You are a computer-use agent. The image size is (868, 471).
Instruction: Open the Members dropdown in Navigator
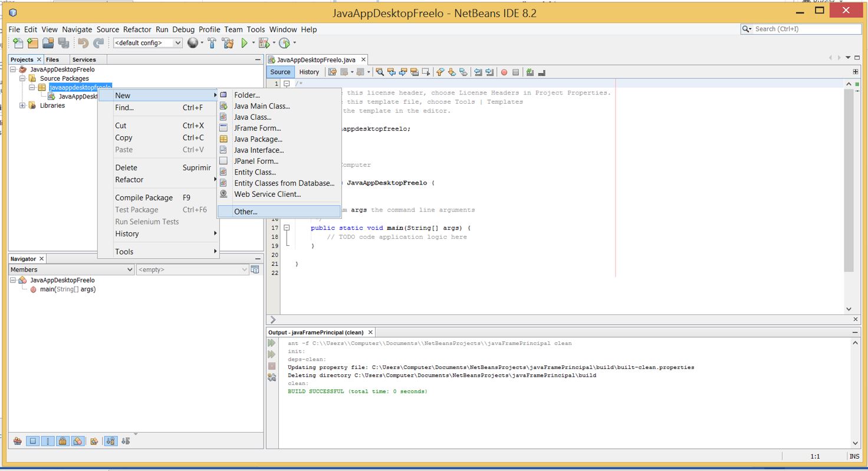(x=71, y=269)
